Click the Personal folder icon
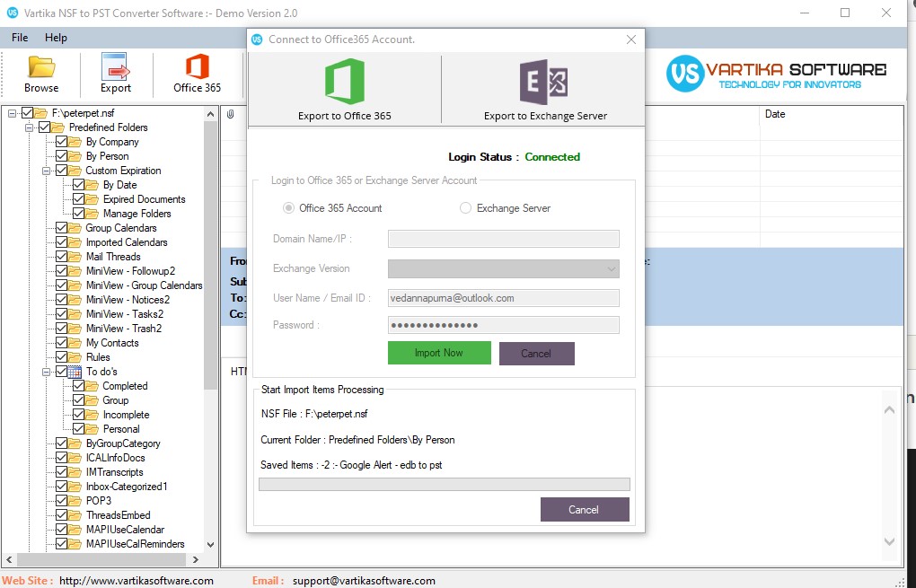Image resolution: width=916 pixels, height=588 pixels. [92, 429]
